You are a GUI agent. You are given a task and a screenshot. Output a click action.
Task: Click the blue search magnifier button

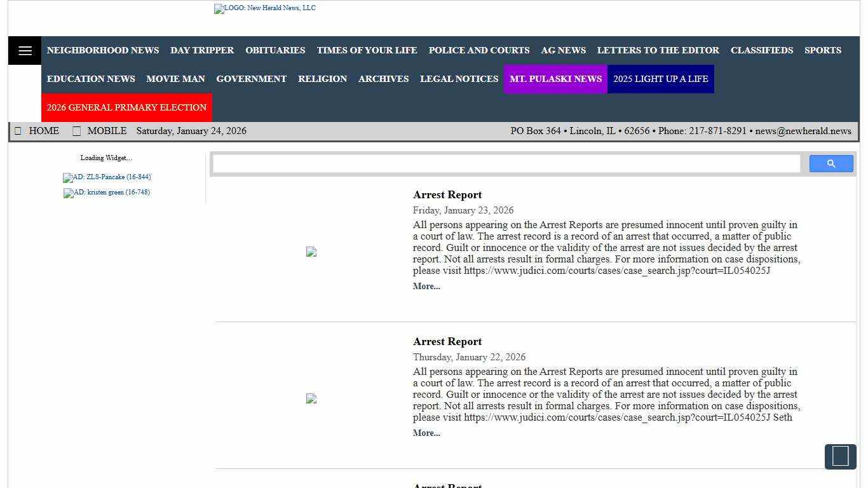tap(831, 164)
